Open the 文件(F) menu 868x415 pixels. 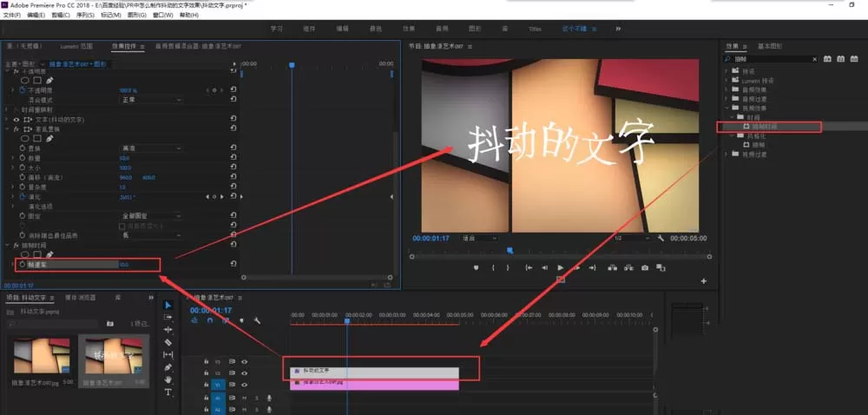click(11, 15)
